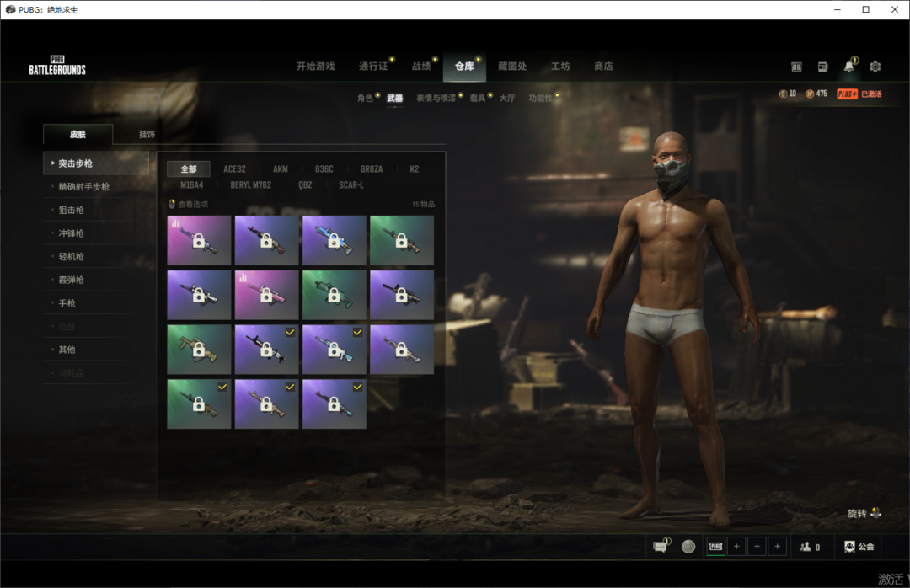Open 工坊 workshop menu

coord(560,67)
